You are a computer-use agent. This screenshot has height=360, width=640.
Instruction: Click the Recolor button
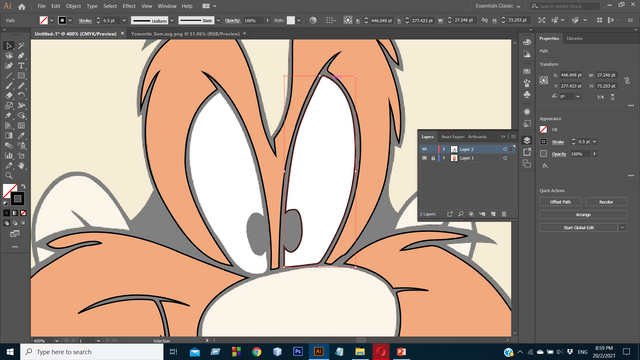tap(606, 202)
